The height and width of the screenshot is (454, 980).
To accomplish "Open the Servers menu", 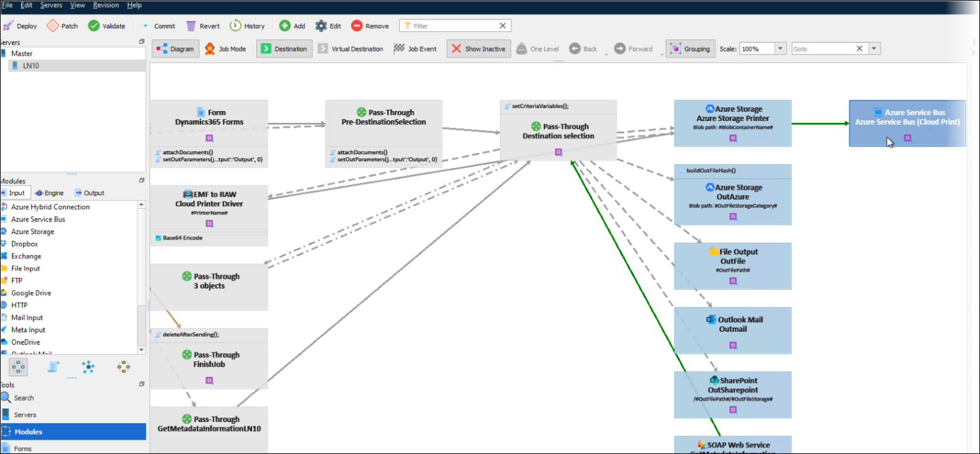I will [x=51, y=5].
